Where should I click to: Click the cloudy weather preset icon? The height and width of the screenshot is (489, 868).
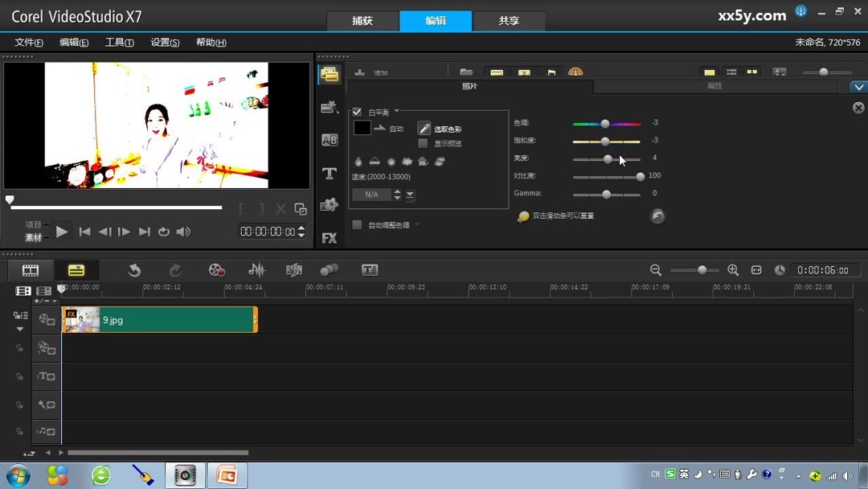click(x=407, y=161)
